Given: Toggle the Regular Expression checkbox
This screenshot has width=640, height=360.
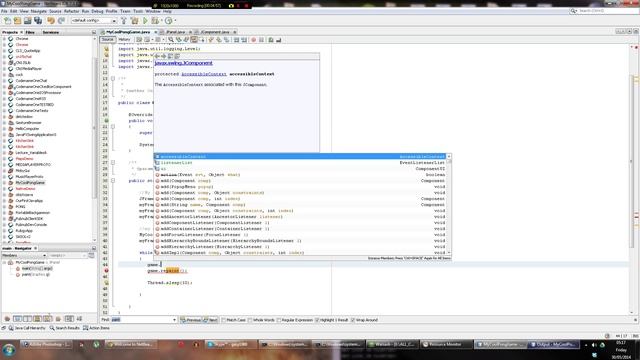Looking at the screenshot, I should [279, 320].
